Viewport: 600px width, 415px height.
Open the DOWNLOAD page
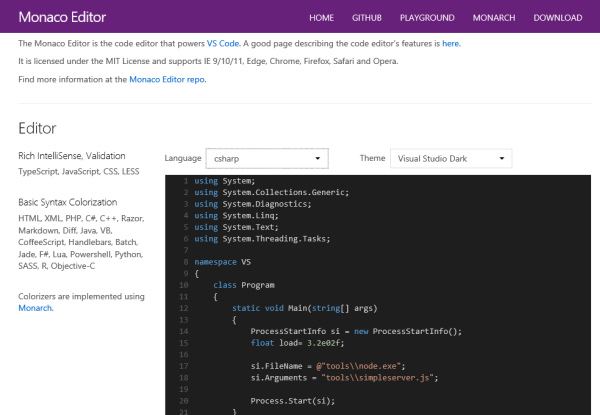[x=558, y=18]
